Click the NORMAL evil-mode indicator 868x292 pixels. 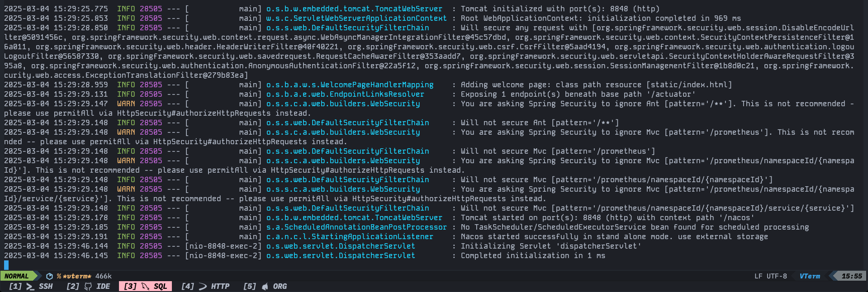tap(17, 276)
